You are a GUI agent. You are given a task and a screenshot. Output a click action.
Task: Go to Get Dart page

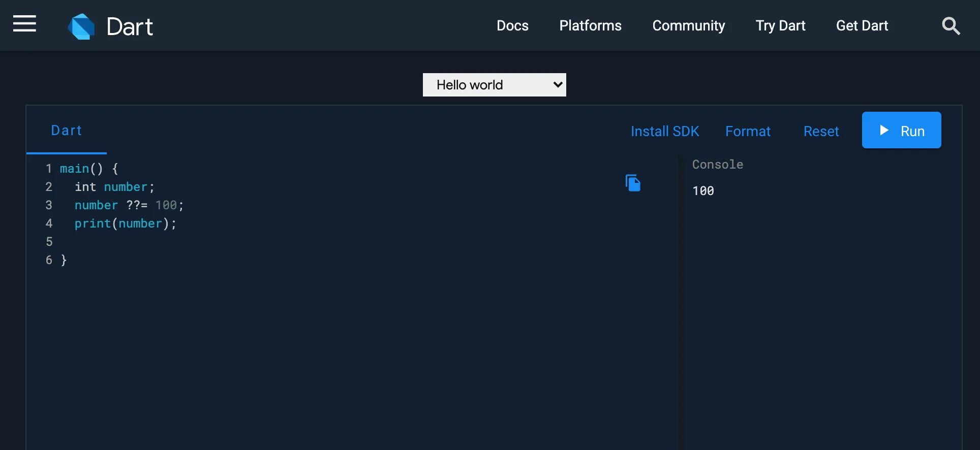pyautogui.click(x=862, y=25)
